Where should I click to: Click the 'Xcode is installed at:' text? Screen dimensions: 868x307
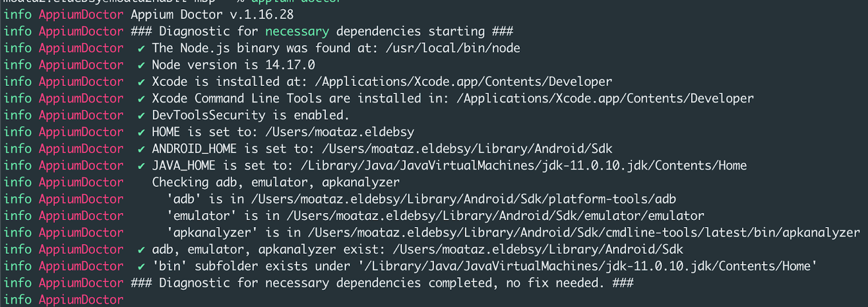(229, 82)
